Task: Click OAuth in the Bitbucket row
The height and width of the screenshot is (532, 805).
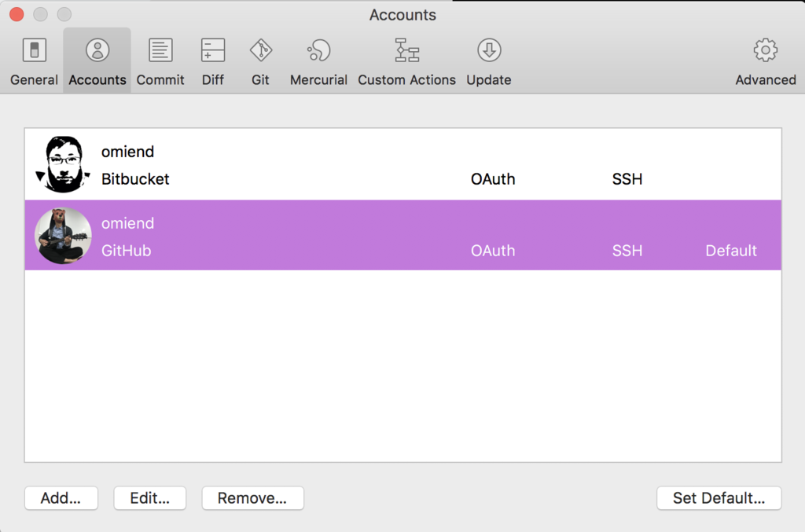Action: [493, 179]
